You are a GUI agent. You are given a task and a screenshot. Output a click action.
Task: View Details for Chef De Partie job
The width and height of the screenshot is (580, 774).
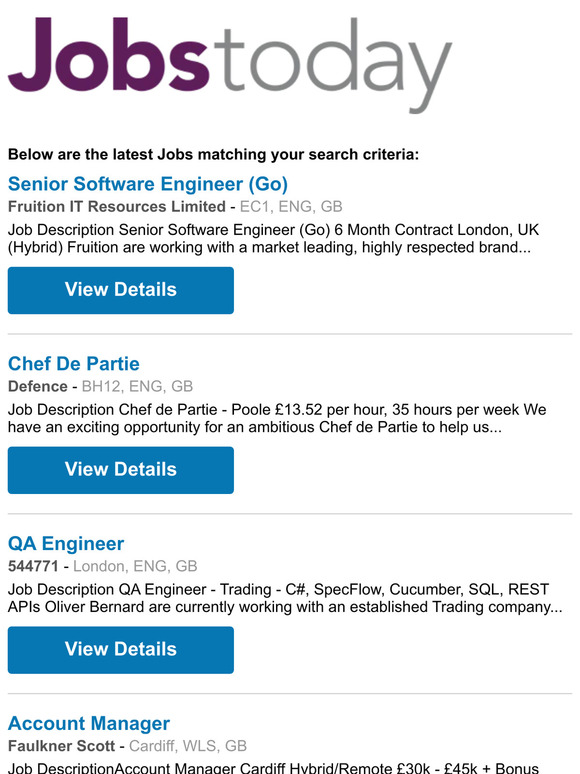click(120, 470)
